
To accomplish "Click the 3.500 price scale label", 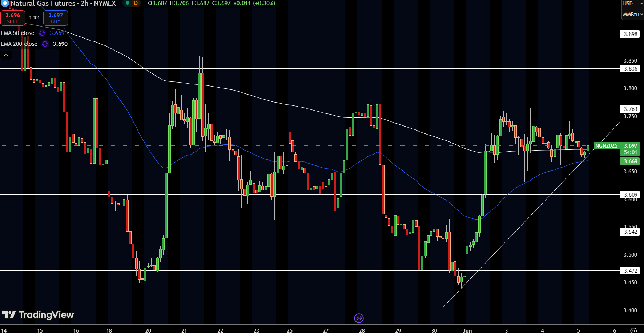I will (630, 255).
